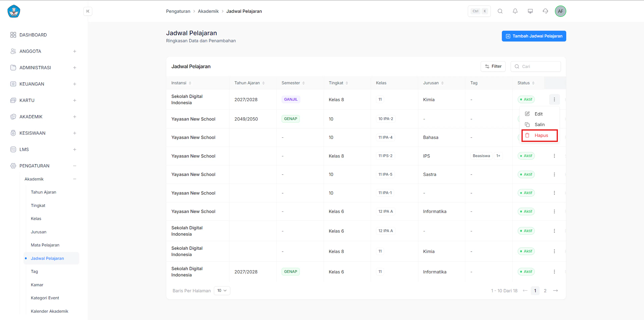Open the search magnifier in top bar
The image size is (644, 320).
click(500, 11)
